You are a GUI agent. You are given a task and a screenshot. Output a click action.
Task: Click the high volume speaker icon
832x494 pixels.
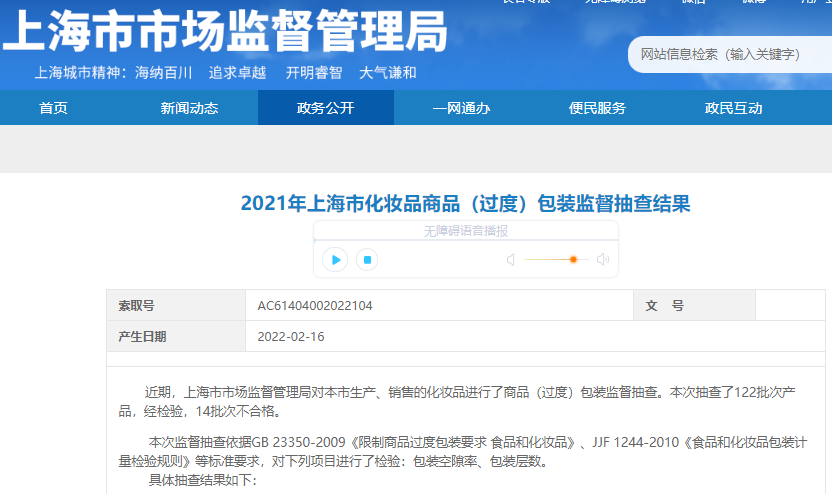point(603,259)
